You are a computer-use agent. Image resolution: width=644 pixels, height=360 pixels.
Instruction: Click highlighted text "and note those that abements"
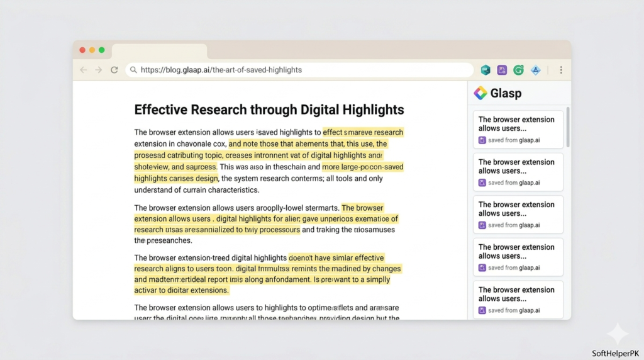pyautogui.click(x=279, y=144)
